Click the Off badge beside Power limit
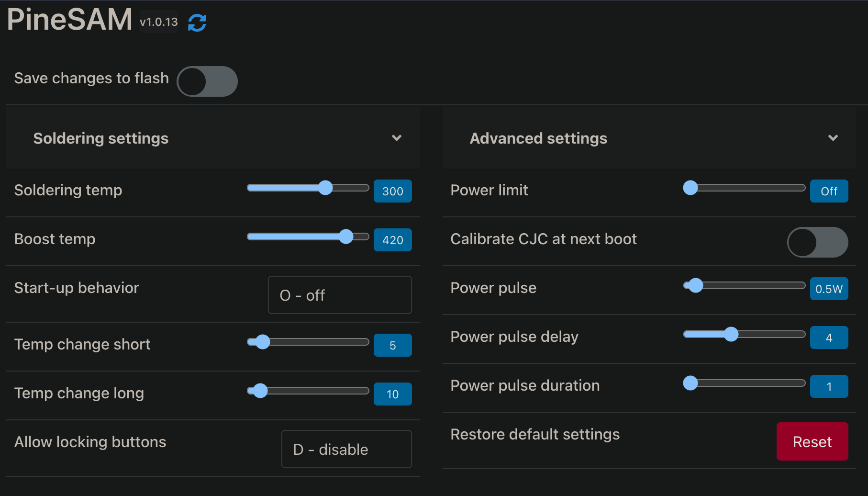Image resolution: width=868 pixels, height=496 pixels. click(x=829, y=191)
